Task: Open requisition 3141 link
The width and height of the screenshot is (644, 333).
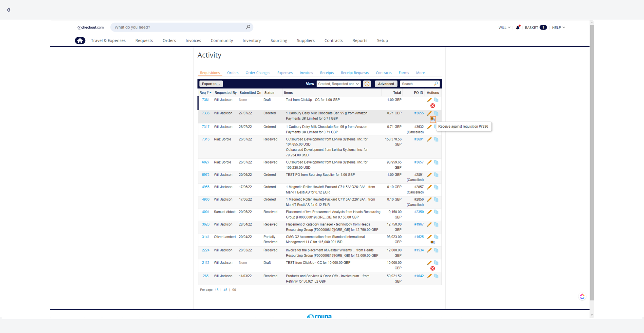Action: pos(206,237)
